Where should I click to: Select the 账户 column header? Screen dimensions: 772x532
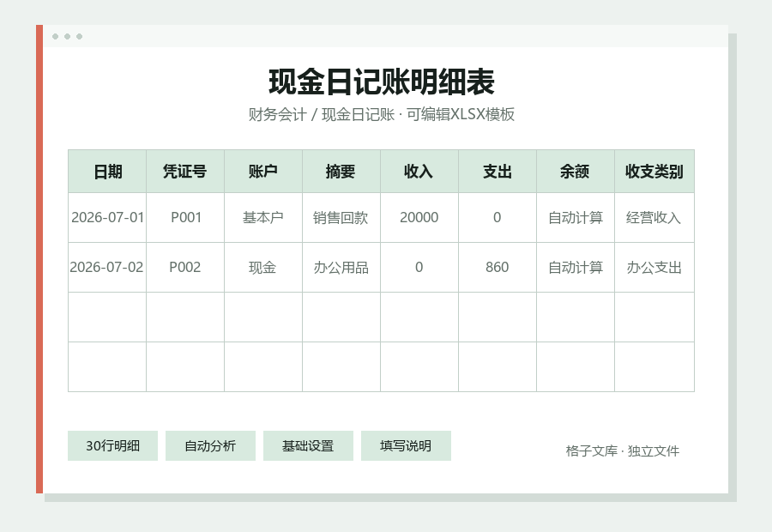[263, 172]
